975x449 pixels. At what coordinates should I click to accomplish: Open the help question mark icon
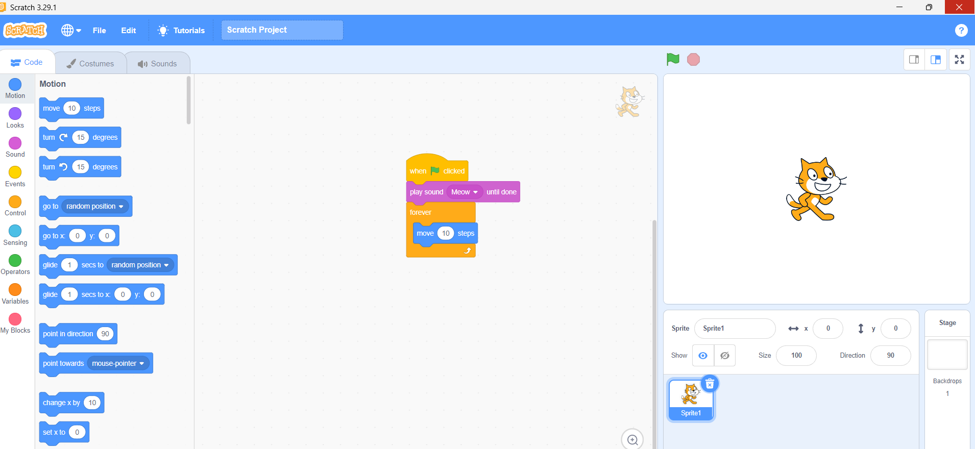pos(961,30)
